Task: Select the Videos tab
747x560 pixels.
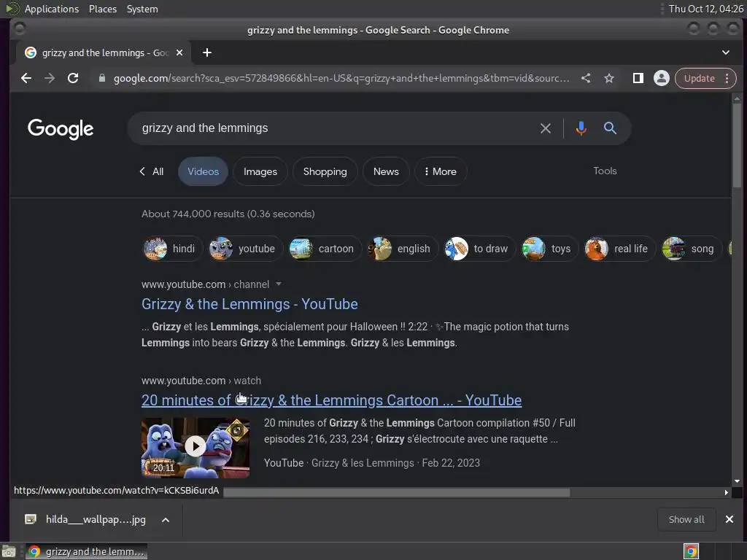Action: point(203,171)
